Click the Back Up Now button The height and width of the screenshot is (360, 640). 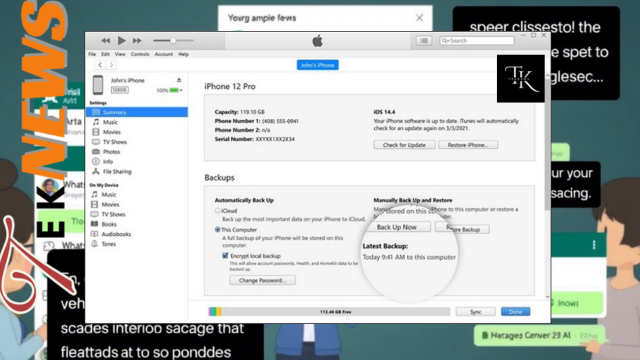pos(397,227)
